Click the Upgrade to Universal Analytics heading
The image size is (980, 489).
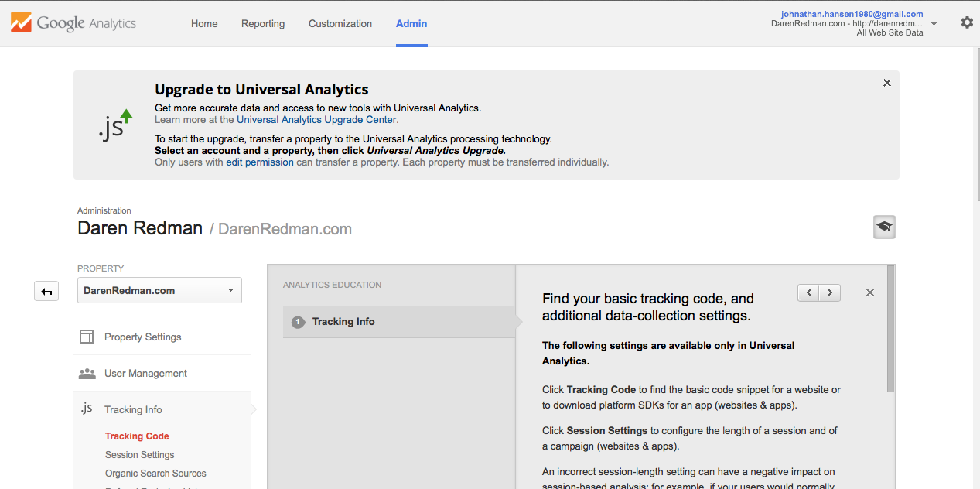[261, 90]
